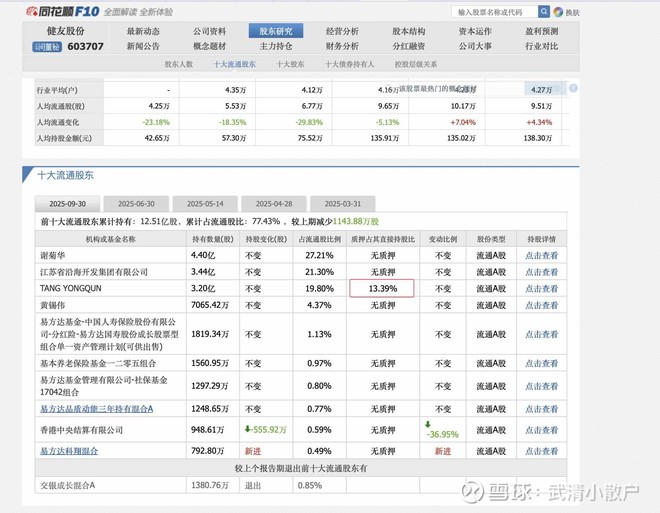Click the 占流通股比例 column header
Viewport: 660px width, 513px height.
point(319,239)
